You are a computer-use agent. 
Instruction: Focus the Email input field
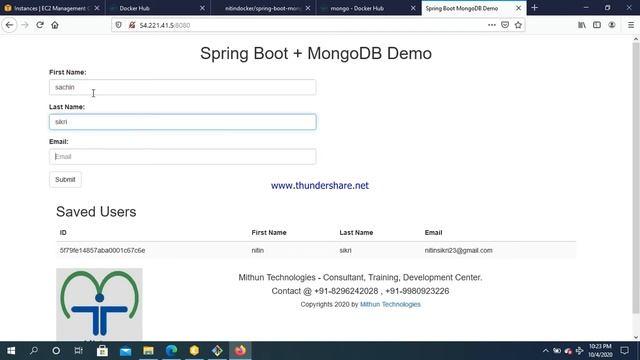(x=182, y=157)
